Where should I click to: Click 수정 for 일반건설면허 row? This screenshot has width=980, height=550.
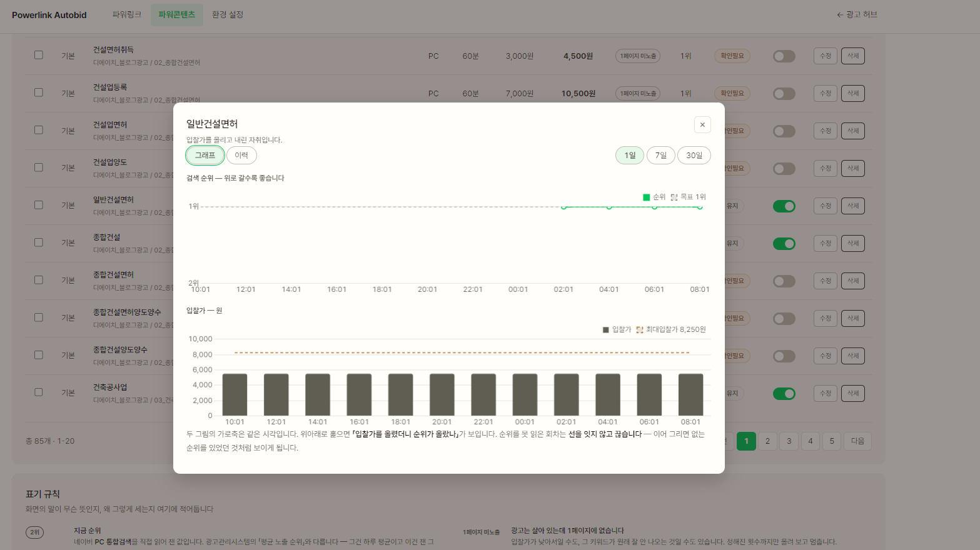point(826,206)
